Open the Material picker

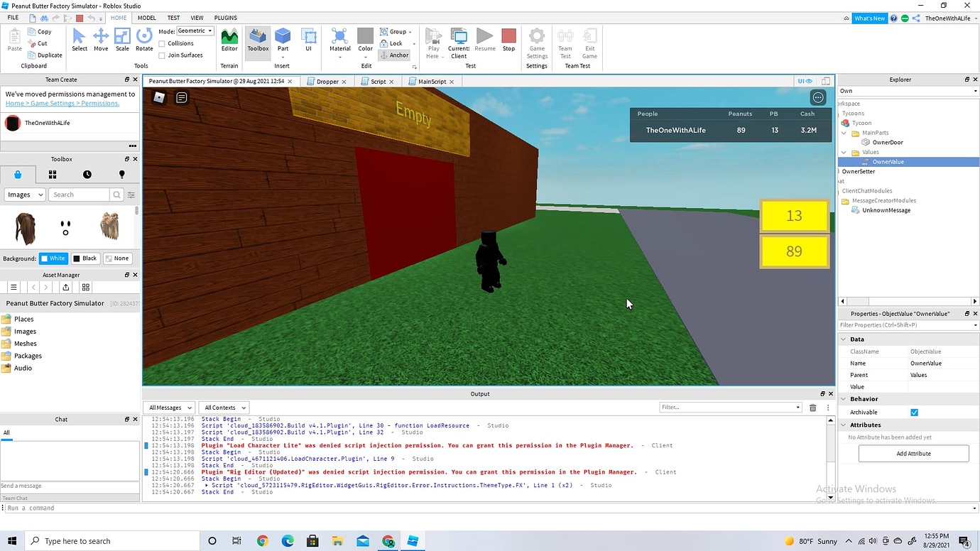click(x=339, y=40)
